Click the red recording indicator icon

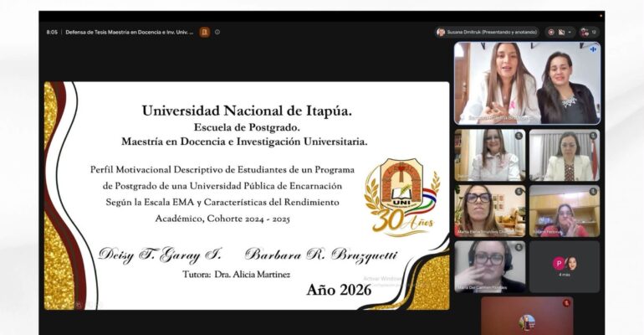(551, 32)
